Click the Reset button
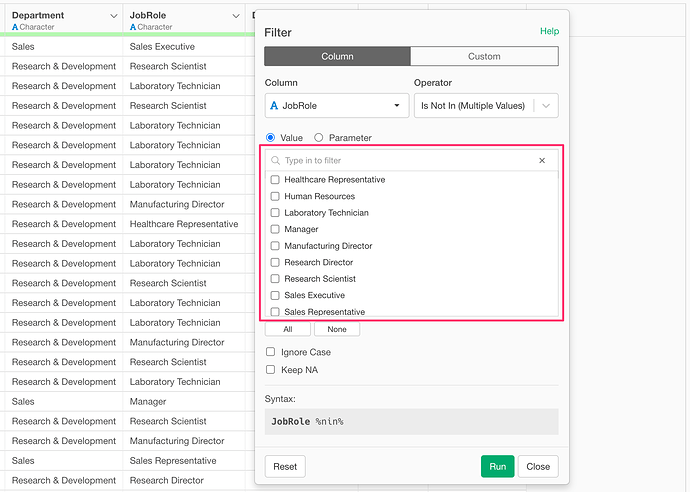 pos(285,466)
